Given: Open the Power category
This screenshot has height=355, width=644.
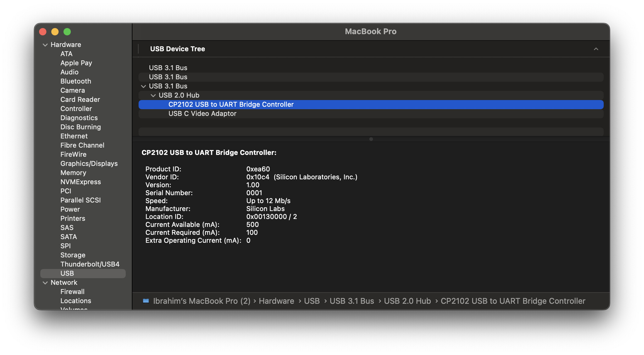Looking at the screenshot, I should coord(70,209).
